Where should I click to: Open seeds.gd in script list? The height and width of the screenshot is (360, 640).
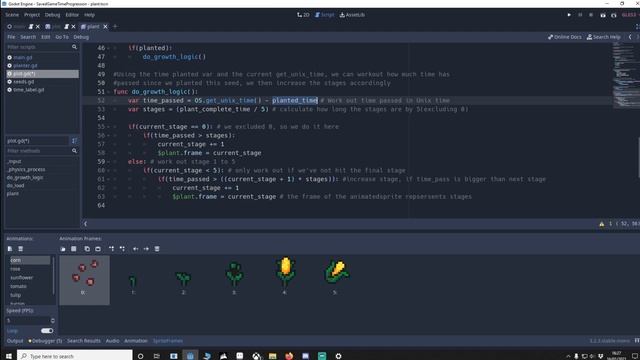(x=23, y=82)
